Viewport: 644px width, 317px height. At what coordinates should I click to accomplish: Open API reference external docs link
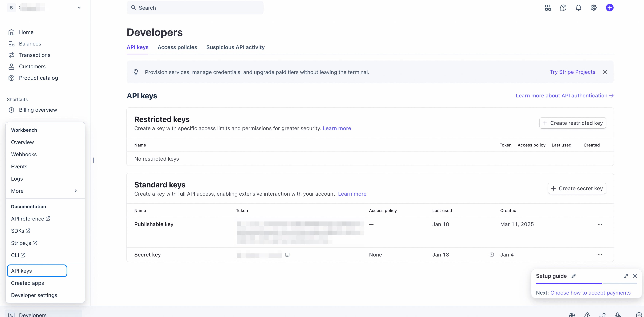click(31, 219)
